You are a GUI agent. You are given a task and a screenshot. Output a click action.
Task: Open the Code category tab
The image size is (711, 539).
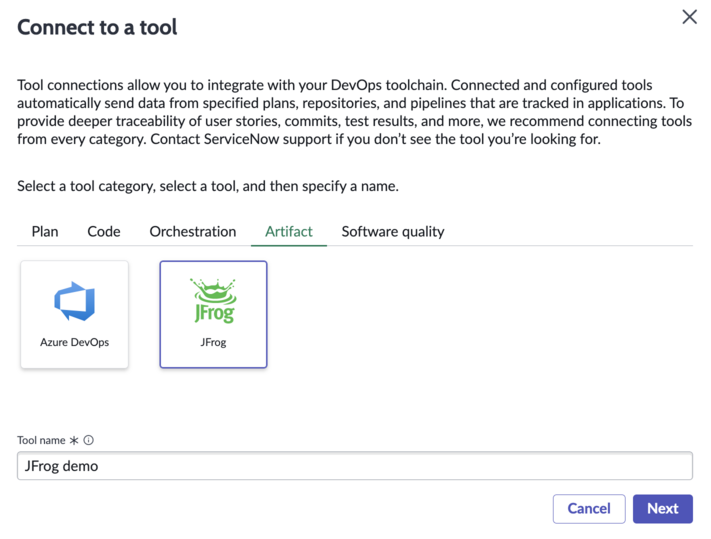[x=104, y=232]
